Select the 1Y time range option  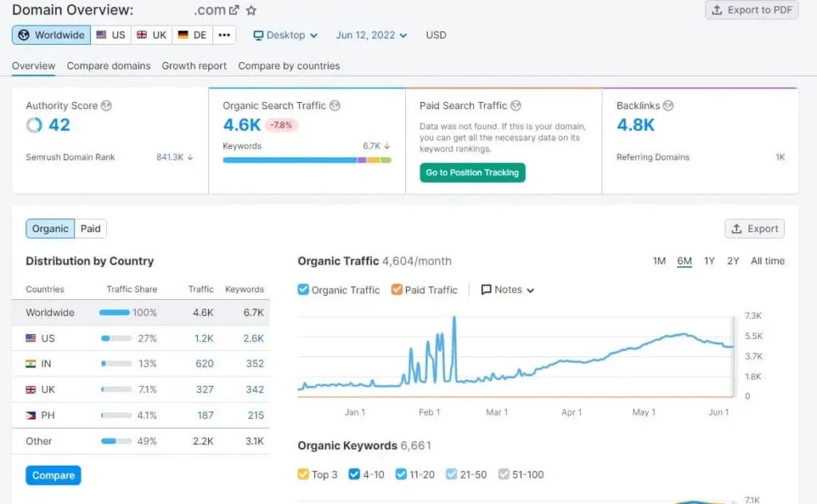[709, 261]
